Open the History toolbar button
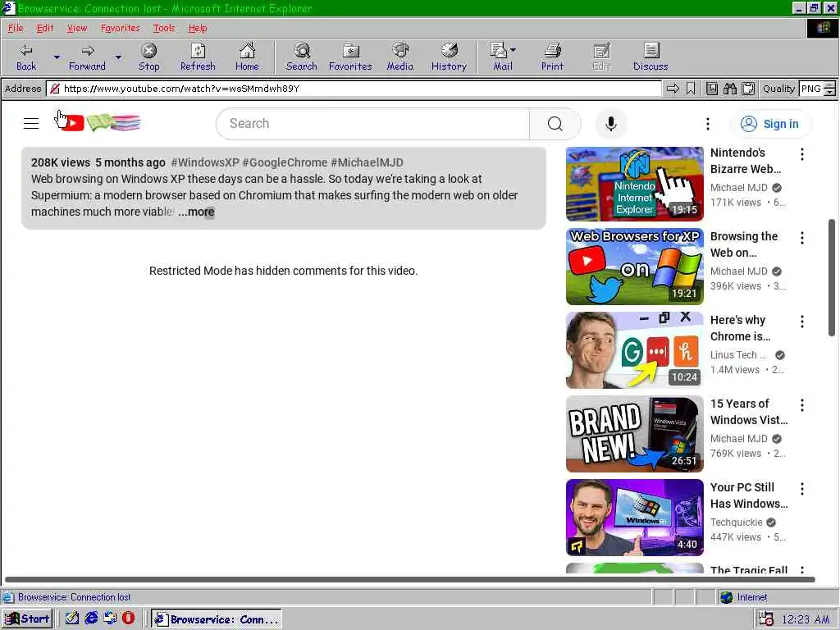Screen dimensions: 840x630 (449, 57)
